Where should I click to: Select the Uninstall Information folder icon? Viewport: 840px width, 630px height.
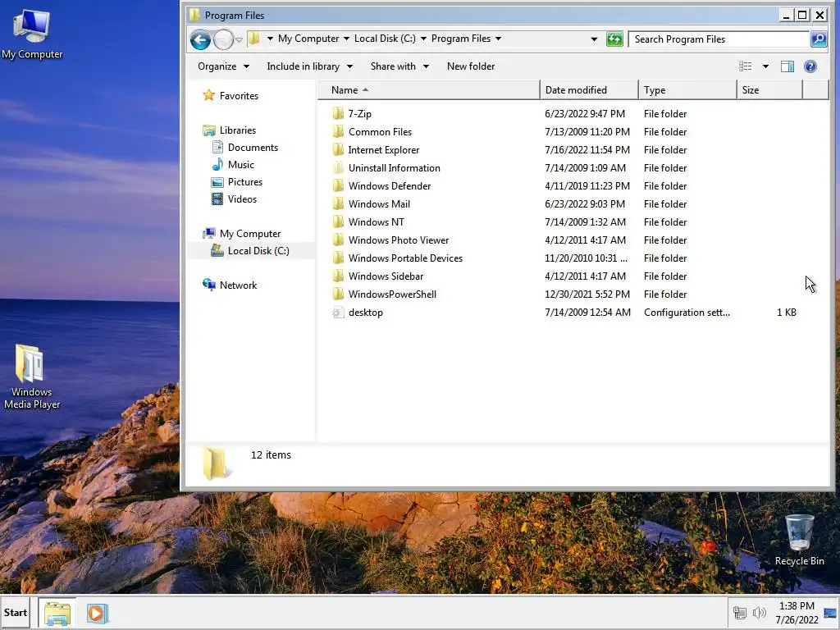(x=338, y=167)
